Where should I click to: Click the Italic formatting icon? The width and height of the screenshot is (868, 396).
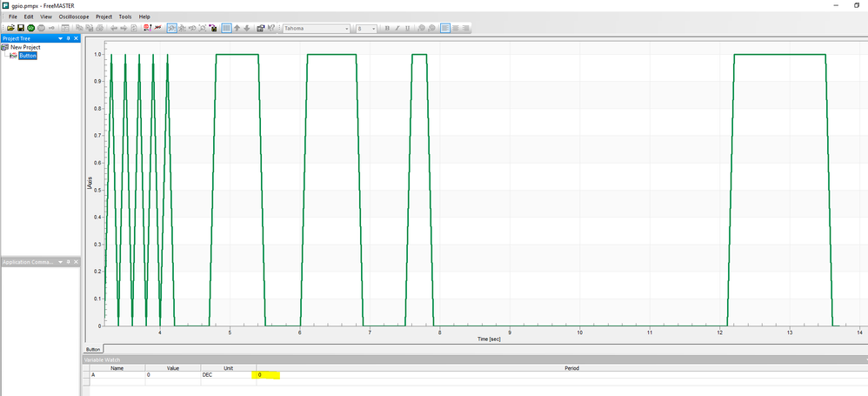pyautogui.click(x=397, y=28)
